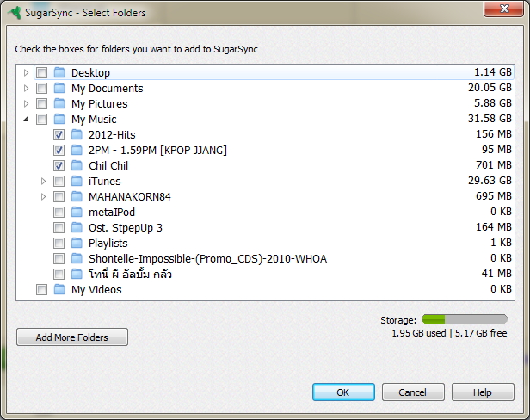Click the metaIPod folder icon
The width and height of the screenshot is (530, 420).
[x=77, y=213]
